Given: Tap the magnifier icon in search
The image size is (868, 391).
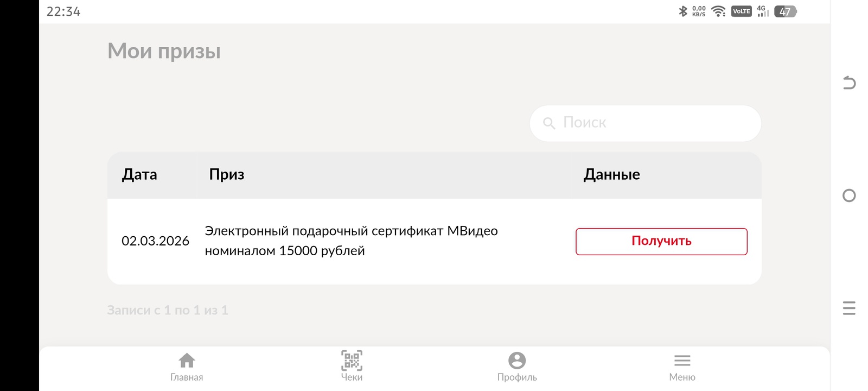Looking at the screenshot, I should click(549, 123).
